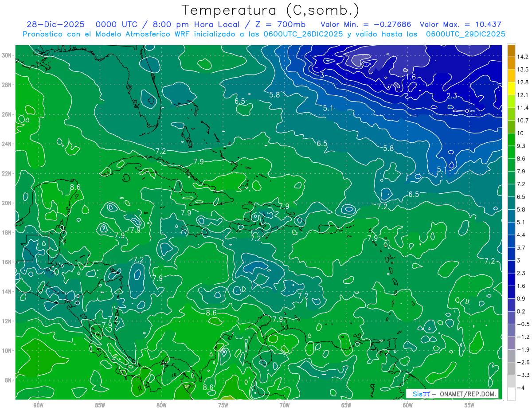This screenshot has height=411, width=532.
Task: Click the top orange-brown swatch above 14.2
Action: coord(511,51)
